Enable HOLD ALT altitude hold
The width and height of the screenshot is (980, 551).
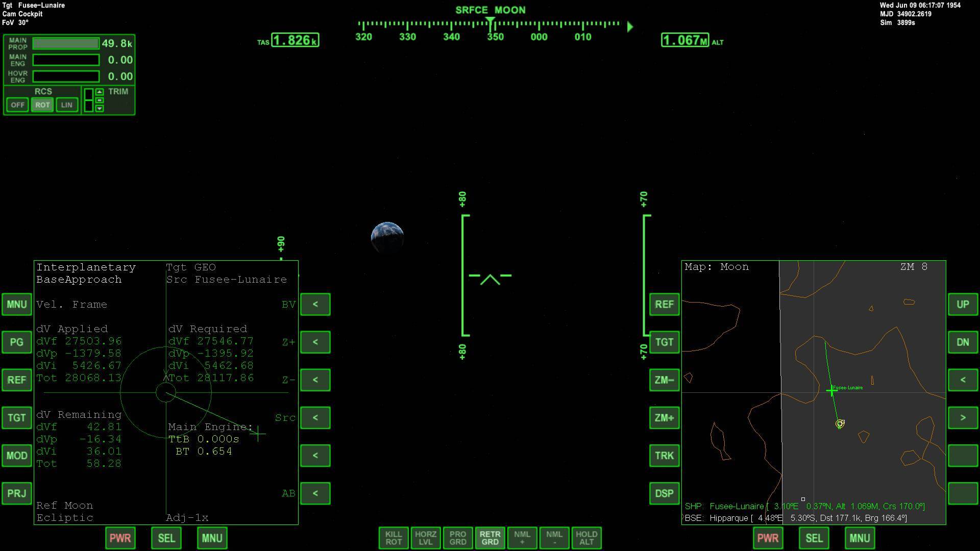tap(586, 538)
